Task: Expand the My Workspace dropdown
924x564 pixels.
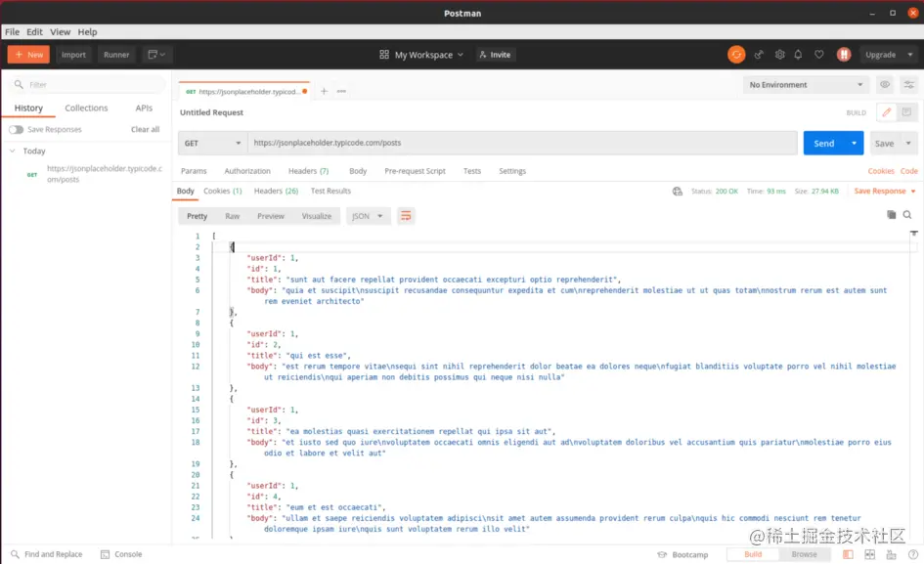Action: (421, 54)
